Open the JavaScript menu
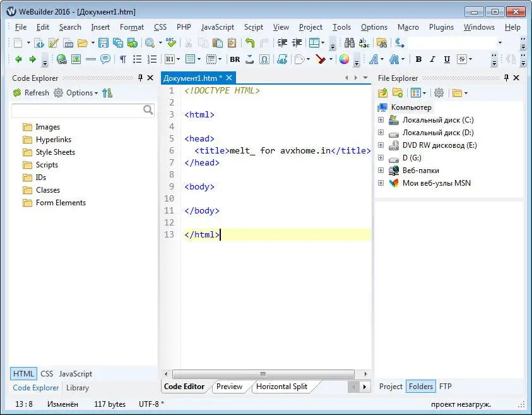The image size is (532, 415). click(217, 27)
